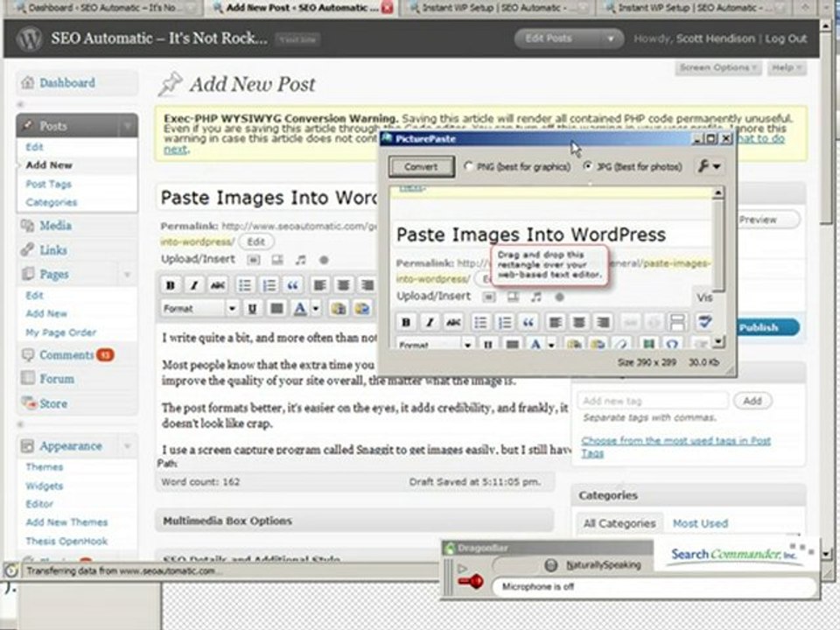Add media via Upload/Insert round icon

point(324,260)
